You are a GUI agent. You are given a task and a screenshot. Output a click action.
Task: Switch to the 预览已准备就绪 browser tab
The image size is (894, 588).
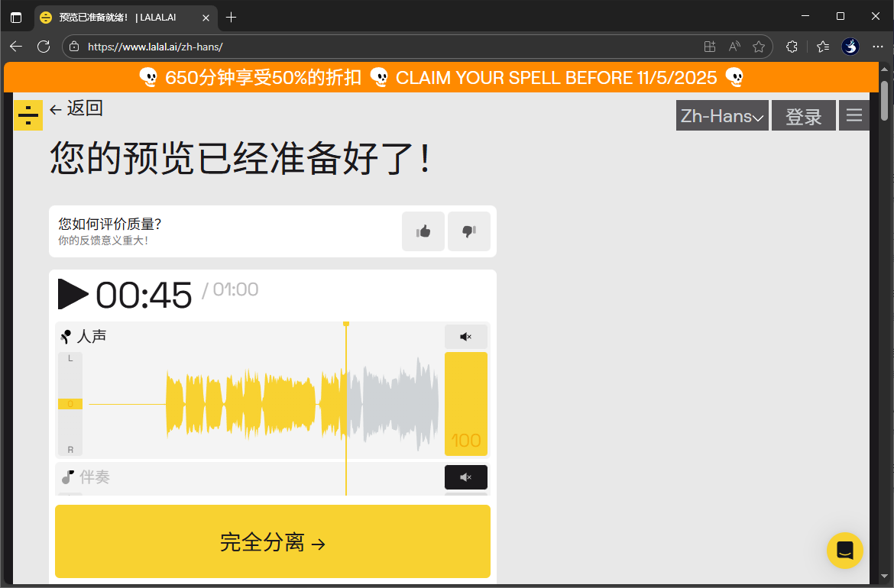point(115,16)
